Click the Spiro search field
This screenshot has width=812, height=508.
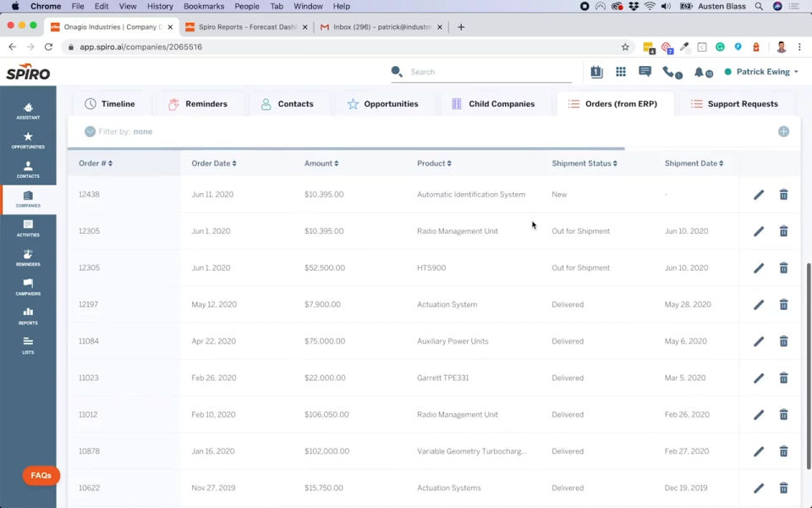pos(481,72)
